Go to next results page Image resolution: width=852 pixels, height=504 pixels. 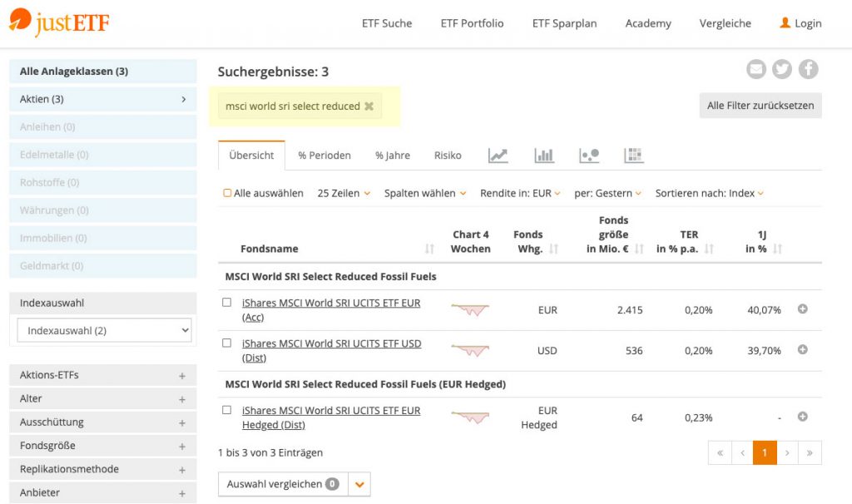tap(787, 452)
